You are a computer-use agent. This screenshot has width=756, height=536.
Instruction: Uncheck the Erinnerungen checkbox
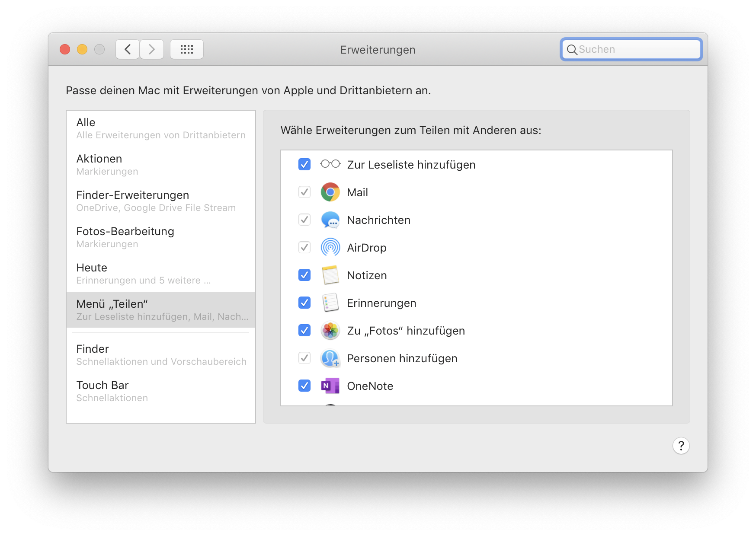[304, 303]
